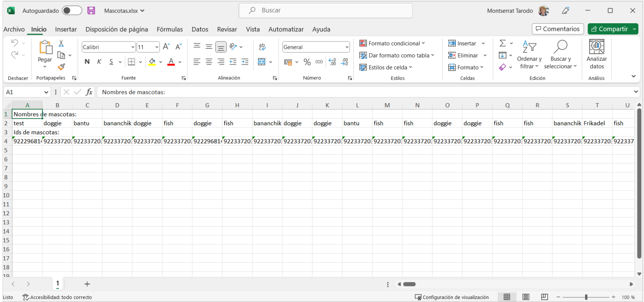This screenshot has width=644, height=302.
Task: Open the Comentarios pane button
Action: point(558,29)
